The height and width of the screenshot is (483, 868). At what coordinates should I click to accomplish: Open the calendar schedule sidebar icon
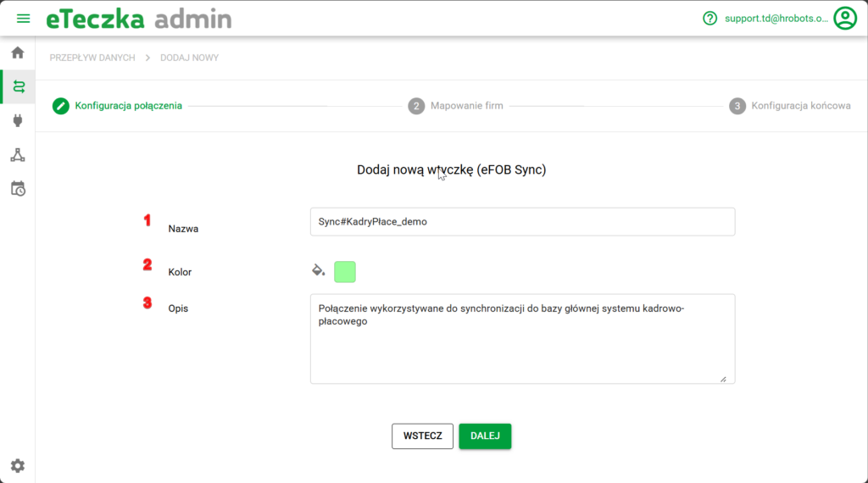click(x=18, y=188)
